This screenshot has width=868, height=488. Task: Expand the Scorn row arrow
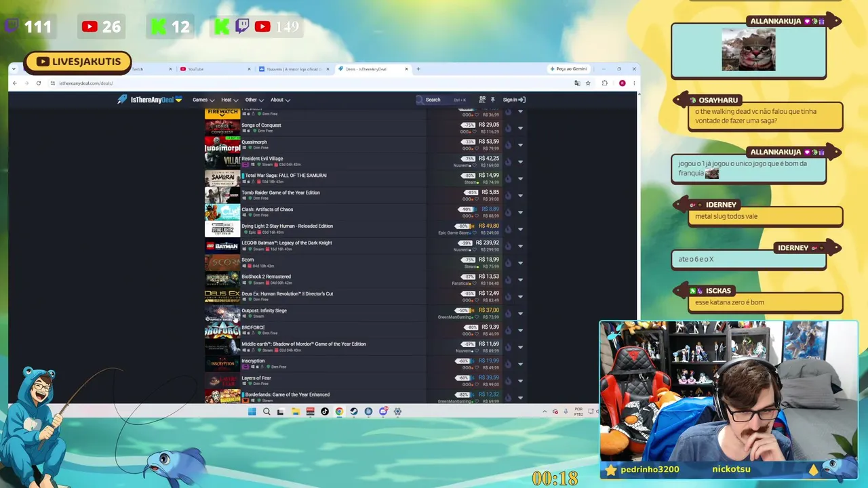520,262
